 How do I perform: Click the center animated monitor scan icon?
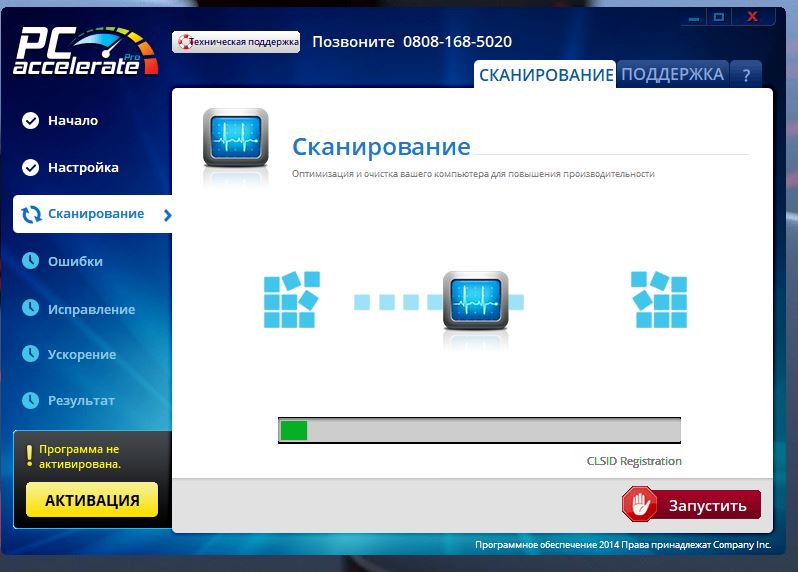pyautogui.click(x=476, y=301)
